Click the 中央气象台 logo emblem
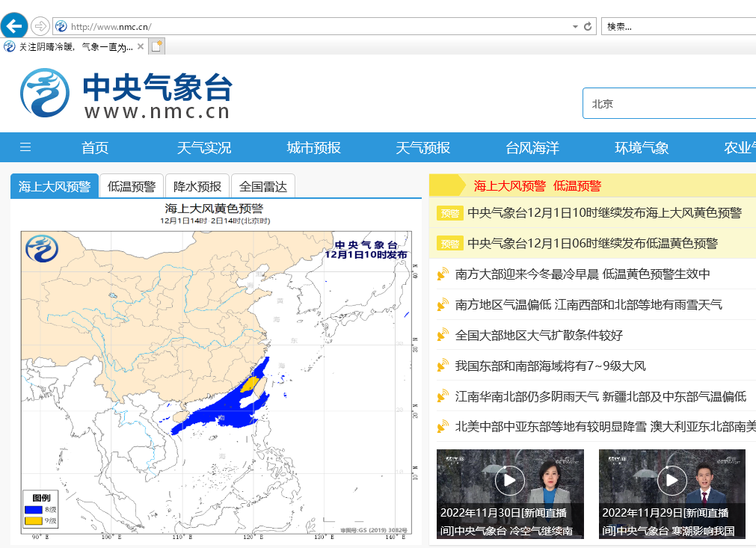The width and height of the screenshot is (756, 548). [44, 93]
